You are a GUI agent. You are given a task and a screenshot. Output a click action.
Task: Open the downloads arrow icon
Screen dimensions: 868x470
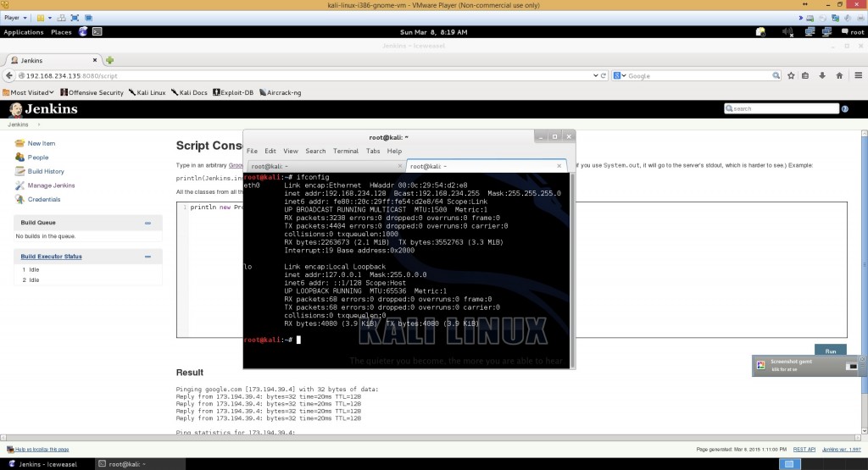tap(822, 75)
